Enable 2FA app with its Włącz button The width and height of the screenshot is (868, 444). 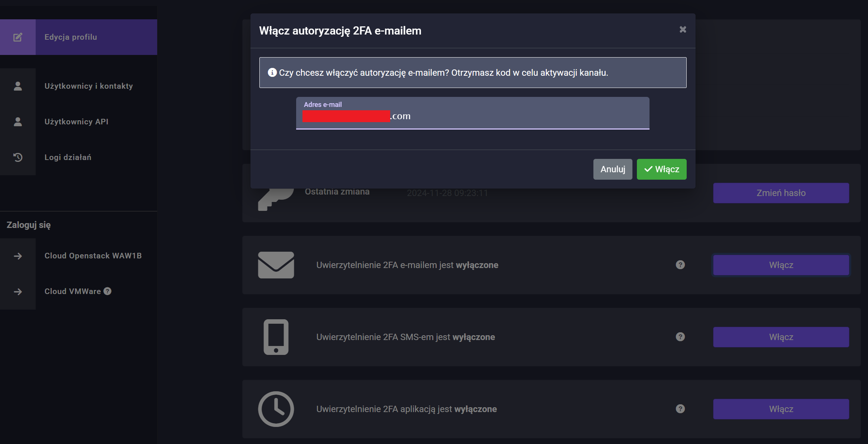click(x=781, y=409)
